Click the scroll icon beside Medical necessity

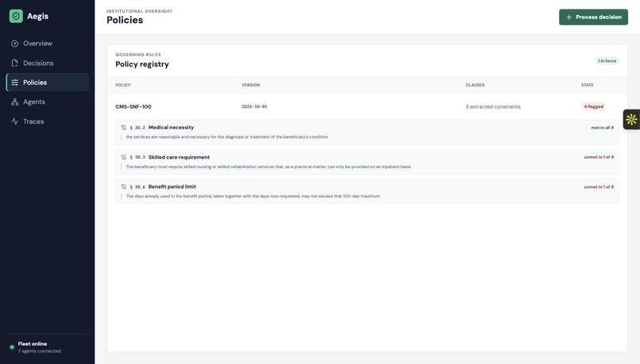tap(124, 128)
